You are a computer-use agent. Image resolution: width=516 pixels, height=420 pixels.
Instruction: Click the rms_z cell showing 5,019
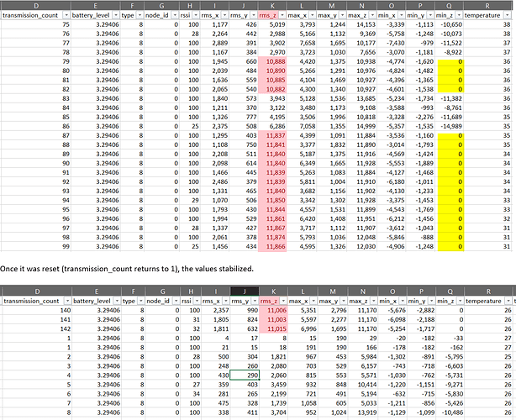point(272,24)
